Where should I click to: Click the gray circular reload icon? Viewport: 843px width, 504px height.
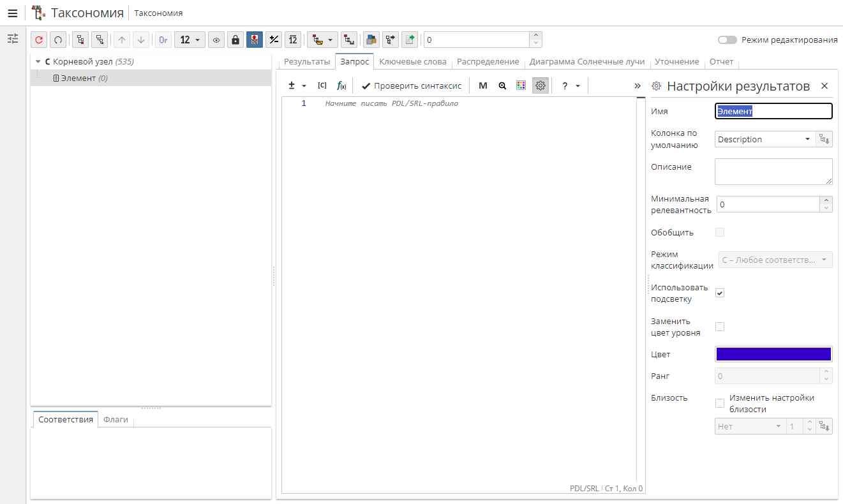(58, 40)
